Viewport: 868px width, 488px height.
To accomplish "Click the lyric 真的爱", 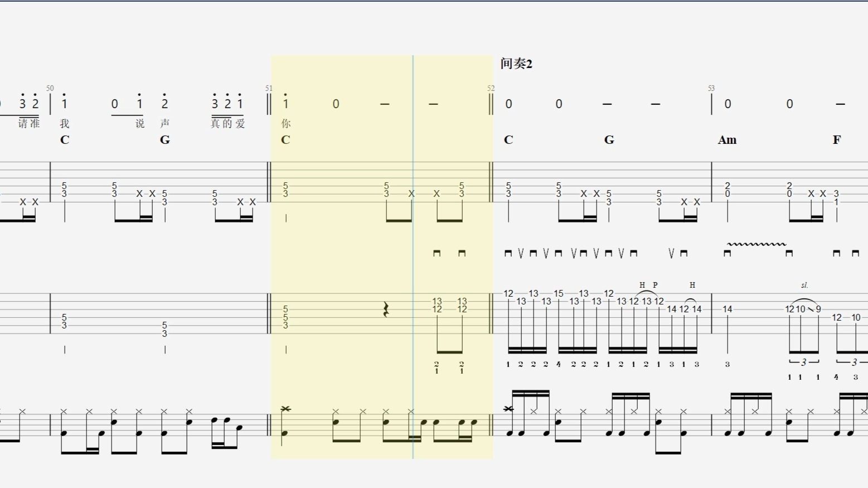I will [x=228, y=123].
